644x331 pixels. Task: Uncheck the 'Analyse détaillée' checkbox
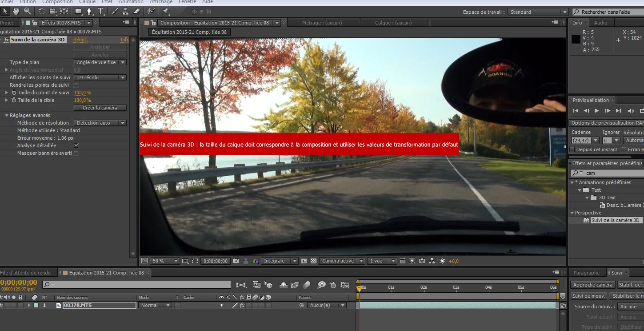point(76,145)
